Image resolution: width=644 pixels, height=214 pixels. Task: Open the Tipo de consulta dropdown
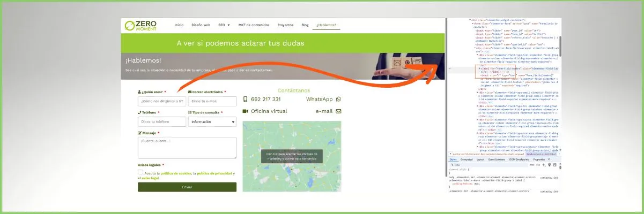[212, 122]
